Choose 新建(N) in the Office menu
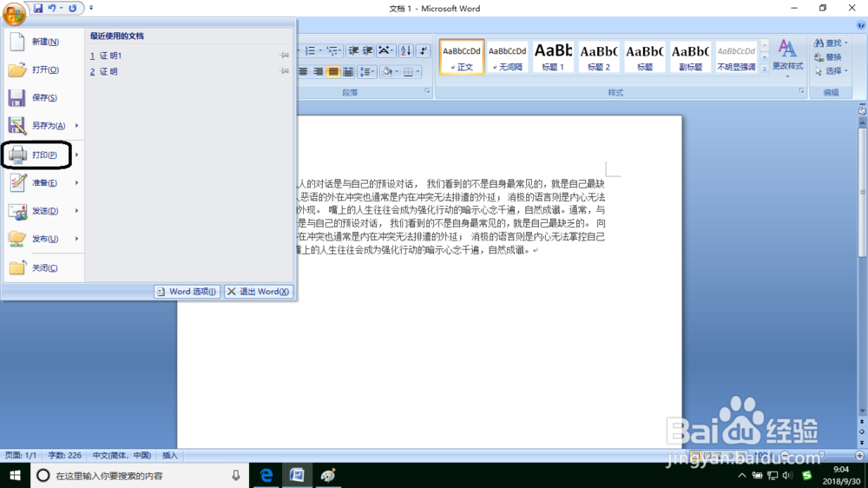 [x=43, y=42]
